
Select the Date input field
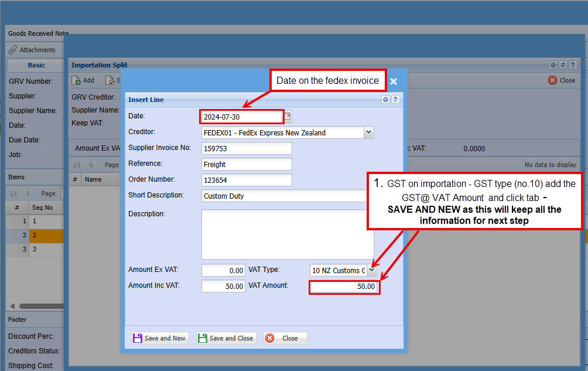coord(242,117)
